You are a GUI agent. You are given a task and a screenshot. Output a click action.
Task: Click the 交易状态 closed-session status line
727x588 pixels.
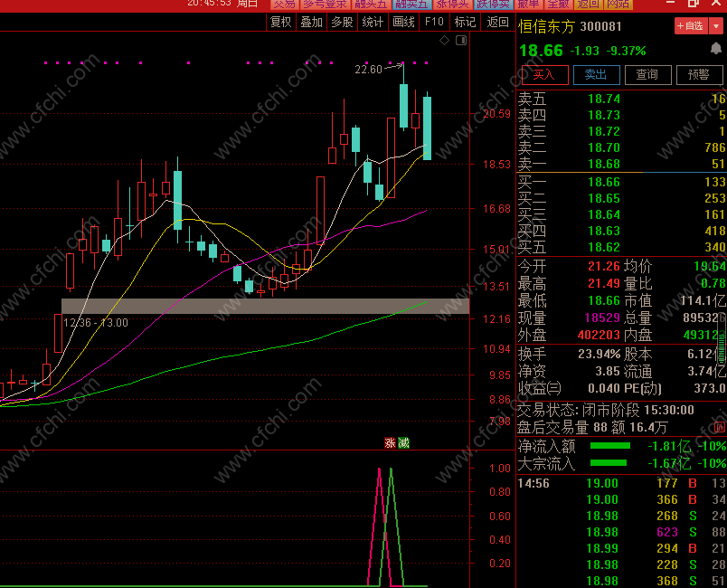click(606, 410)
